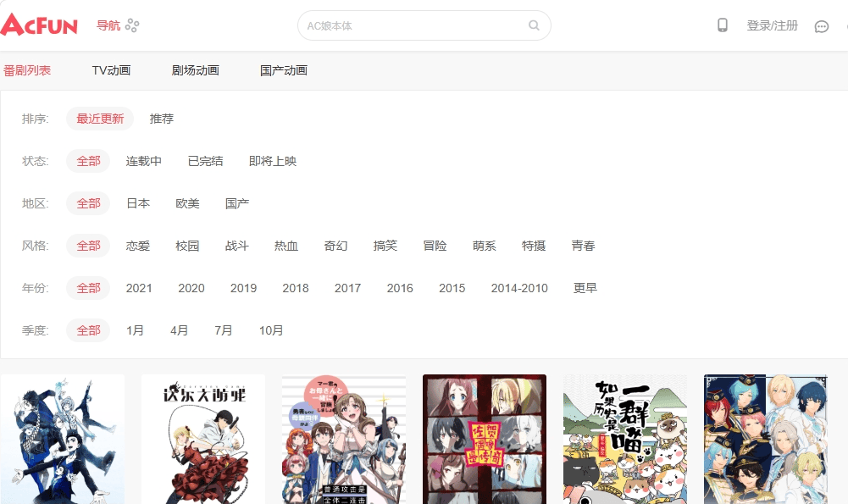Switch to the 国产动画 tab
The image size is (848, 504).
click(x=284, y=70)
